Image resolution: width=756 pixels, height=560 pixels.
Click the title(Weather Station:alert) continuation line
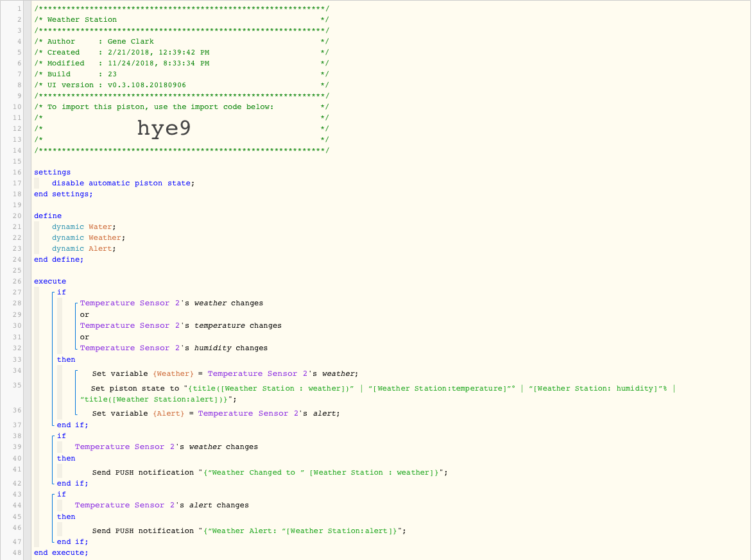(x=158, y=400)
